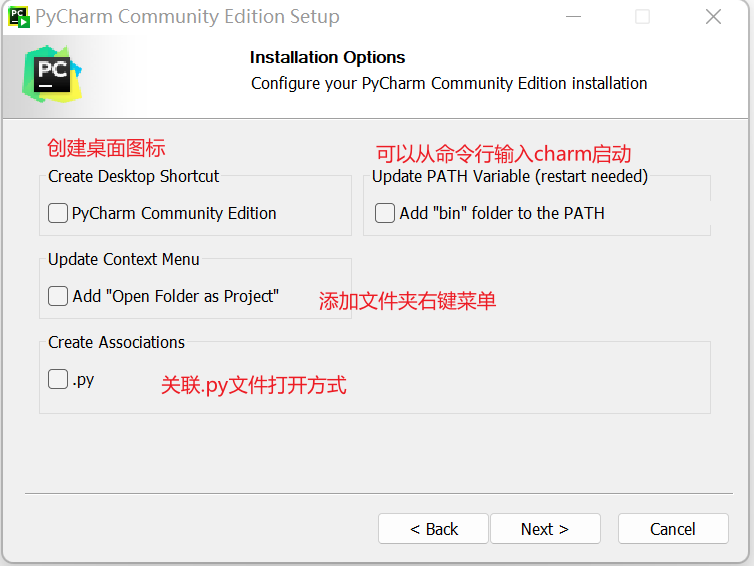Minimize the setup window

[573, 17]
